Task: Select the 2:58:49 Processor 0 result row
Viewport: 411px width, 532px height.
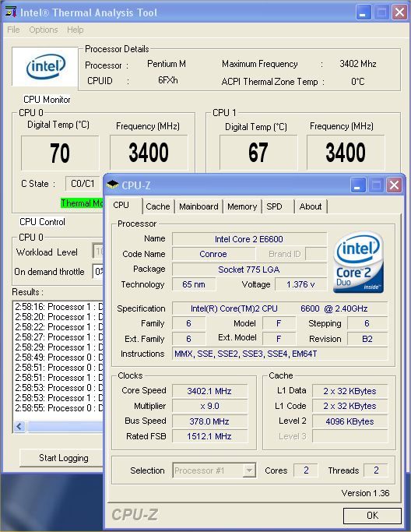Action: (x=58, y=358)
